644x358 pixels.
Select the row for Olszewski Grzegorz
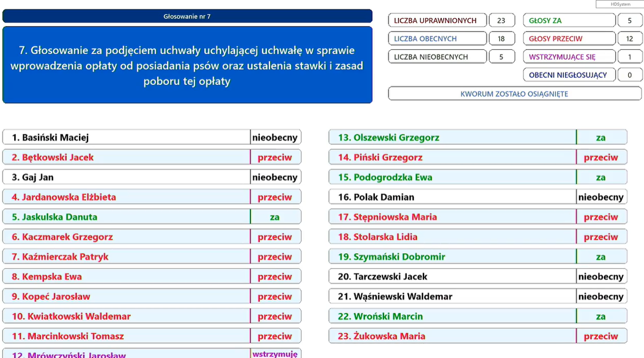click(452, 138)
